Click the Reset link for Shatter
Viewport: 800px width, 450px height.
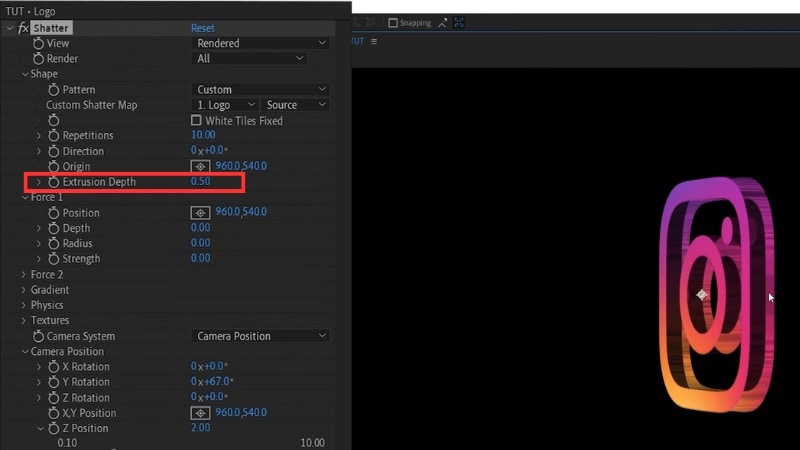coord(203,28)
